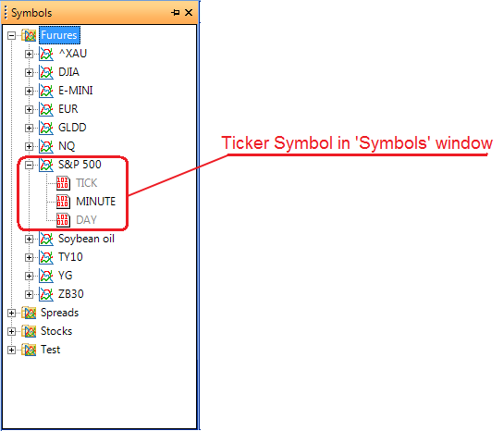Click the DAY data file icon
This screenshot has width=504, height=431.
click(63, 220)
